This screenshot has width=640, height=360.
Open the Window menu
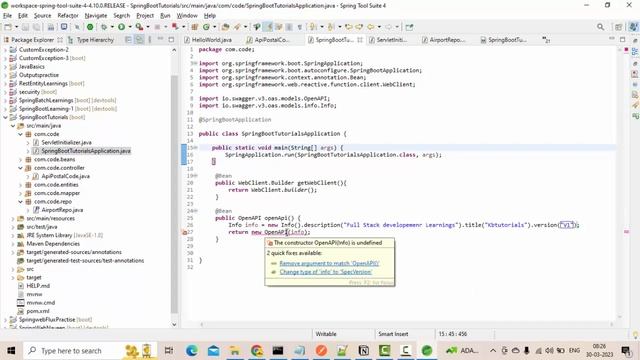coord(187,16)
